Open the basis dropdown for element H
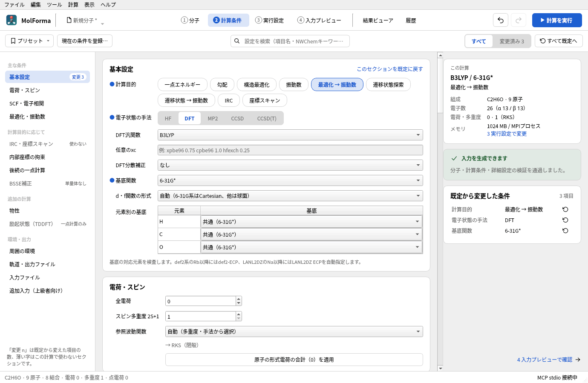This screenshot has height=383, width=588. 311,222
